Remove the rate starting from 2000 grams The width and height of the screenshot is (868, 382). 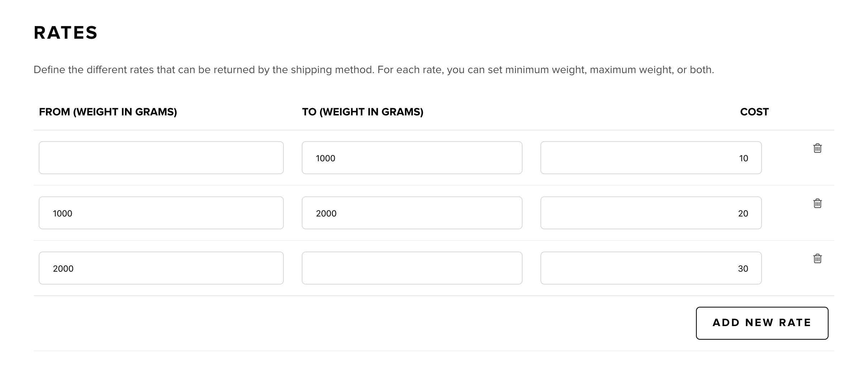coord(817,258)
